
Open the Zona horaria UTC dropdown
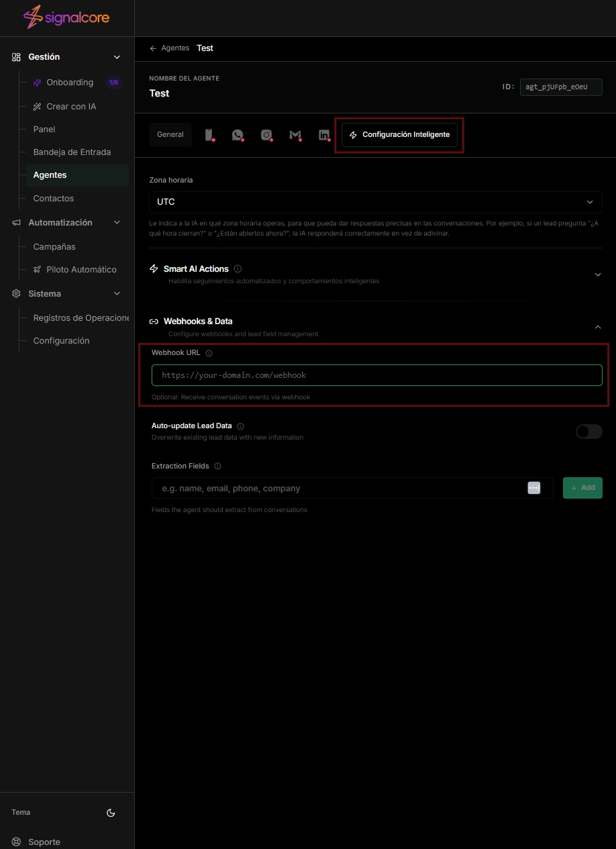[376, 202]
